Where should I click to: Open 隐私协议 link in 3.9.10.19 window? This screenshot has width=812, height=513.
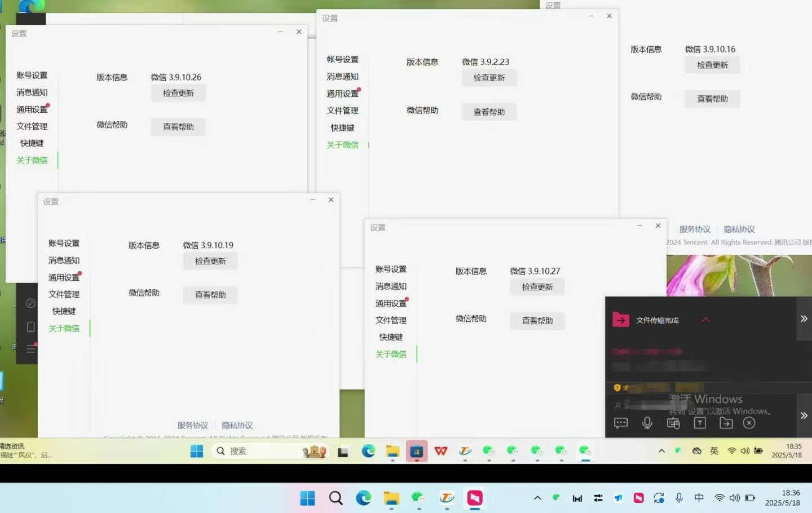237,425
